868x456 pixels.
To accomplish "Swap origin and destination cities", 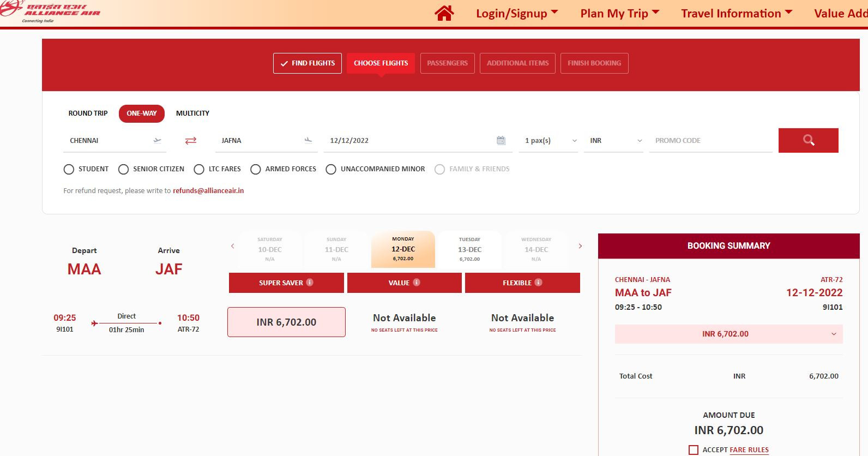I will point(191,141).
